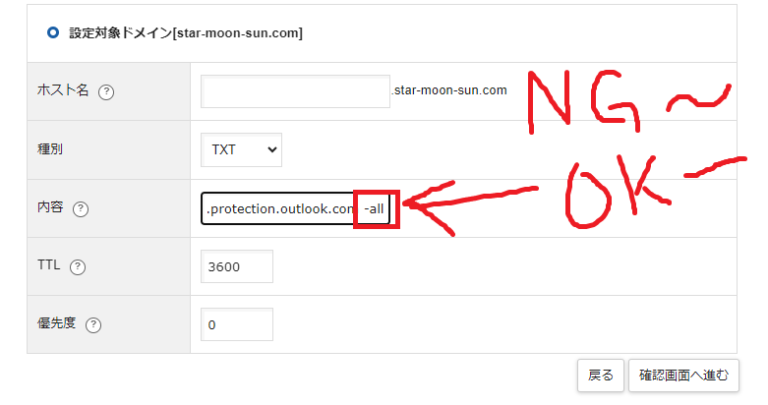768x405 pixels.
Task: Click the question mark icon beside TTL
Action: 78,267
